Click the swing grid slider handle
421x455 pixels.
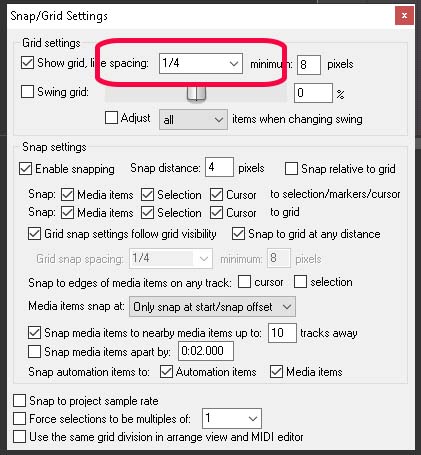click(x=196, y=93)
